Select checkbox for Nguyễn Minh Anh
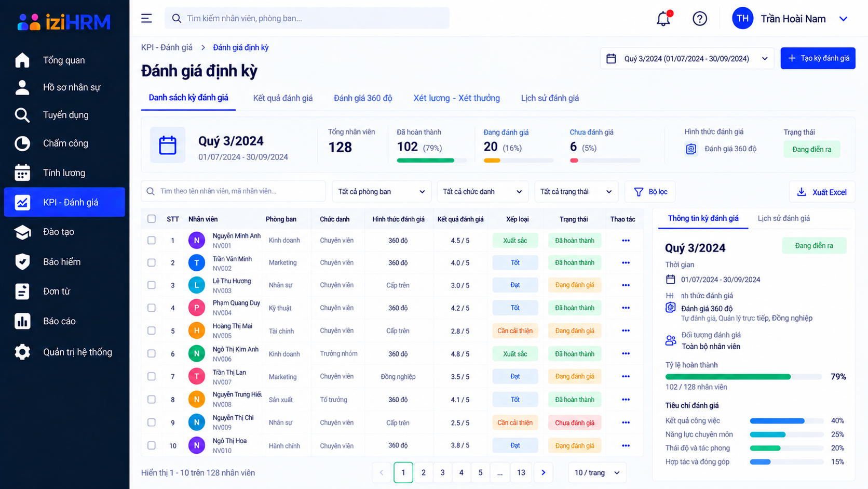 tap(152, 241)
